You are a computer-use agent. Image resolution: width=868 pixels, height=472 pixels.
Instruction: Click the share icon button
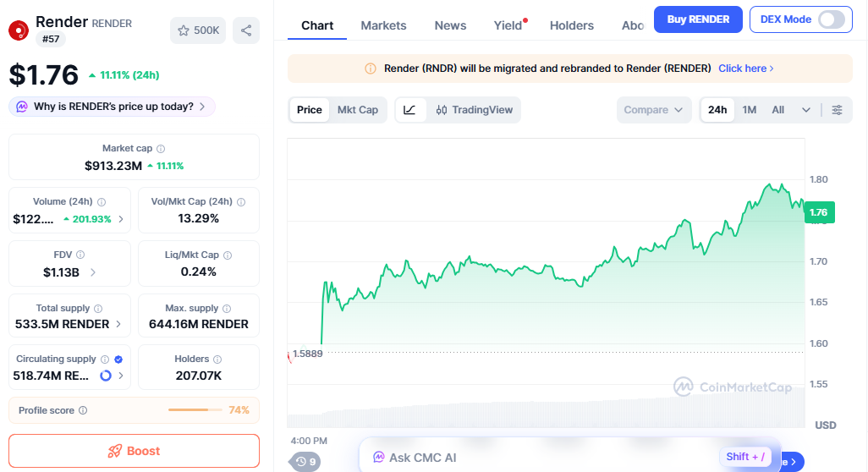tap(246, 30)
